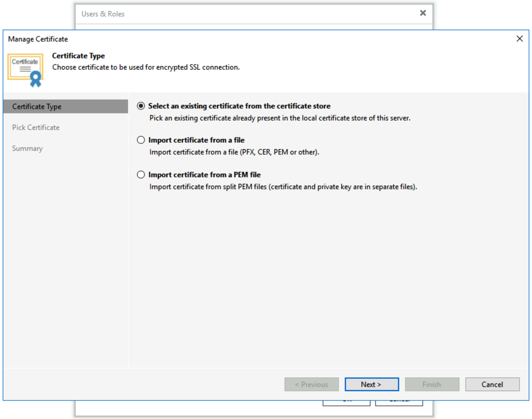Jump to the Summary step
532x419 pixels.
pyautogui.click(x=27, y=149)
